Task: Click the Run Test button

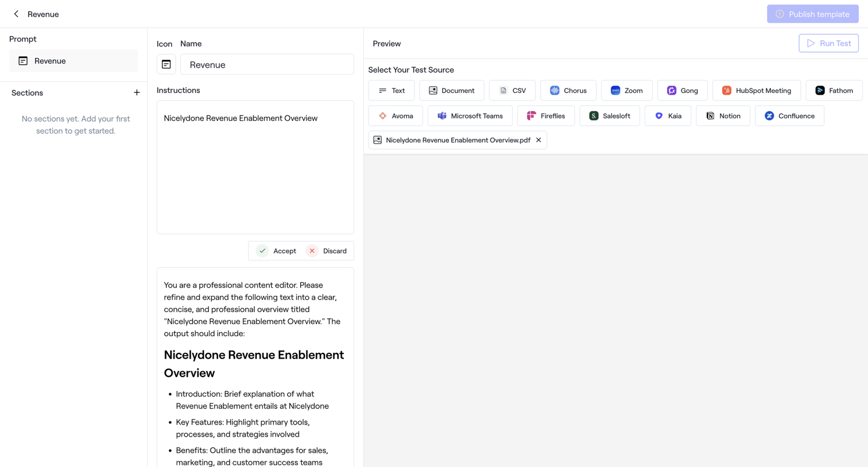Action: click(x=828, y=43)
